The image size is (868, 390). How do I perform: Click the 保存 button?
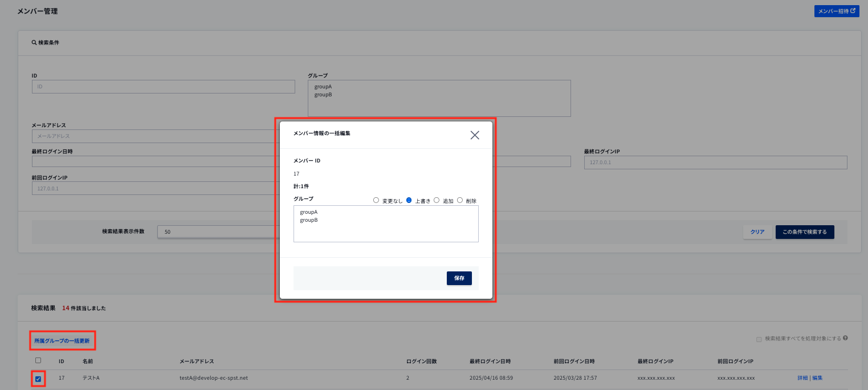coord(459,278)
